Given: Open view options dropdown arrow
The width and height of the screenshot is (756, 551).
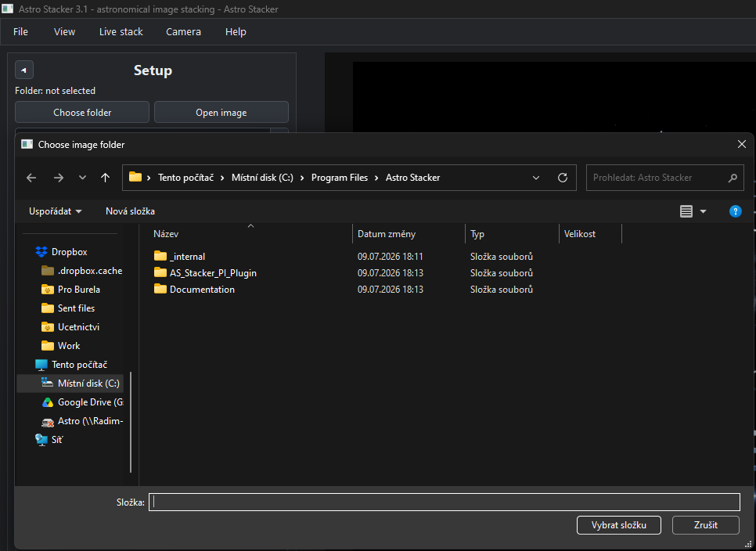Looking at the screenshot, I should click(x=703, y=211).
